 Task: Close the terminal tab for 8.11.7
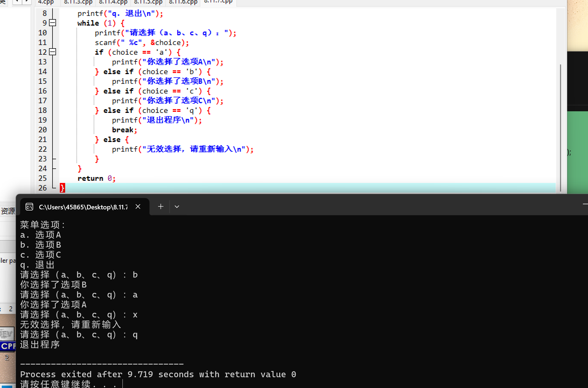(138, 207)
